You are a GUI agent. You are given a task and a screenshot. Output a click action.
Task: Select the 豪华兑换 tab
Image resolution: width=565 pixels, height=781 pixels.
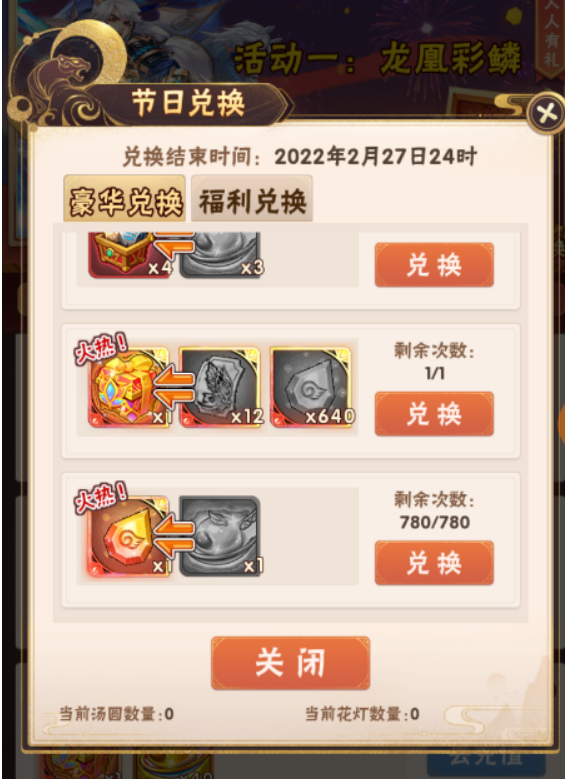pos(125,199)
